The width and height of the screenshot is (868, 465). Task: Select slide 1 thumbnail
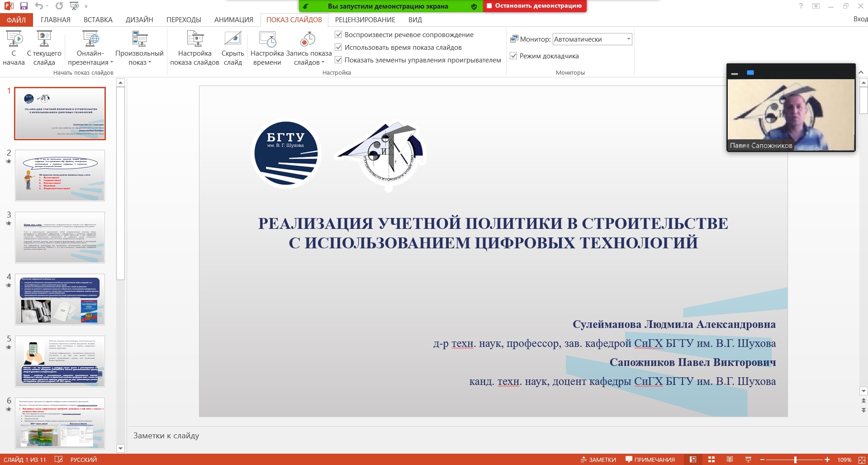click(60, 114)
